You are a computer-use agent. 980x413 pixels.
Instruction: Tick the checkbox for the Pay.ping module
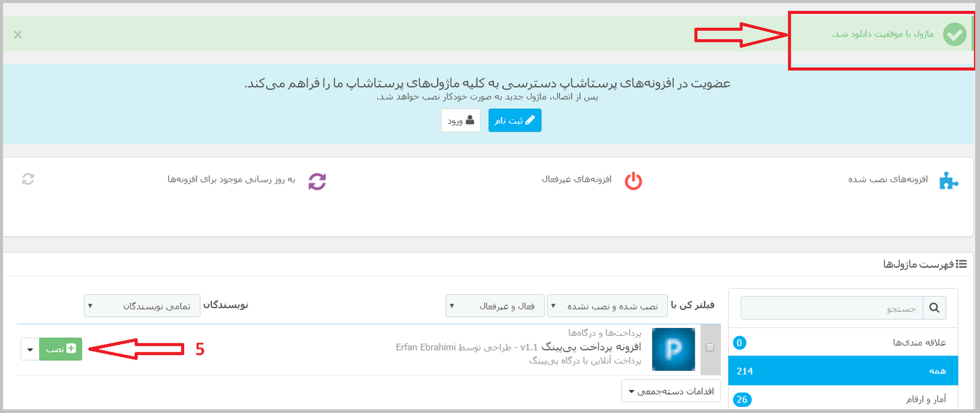710,348
